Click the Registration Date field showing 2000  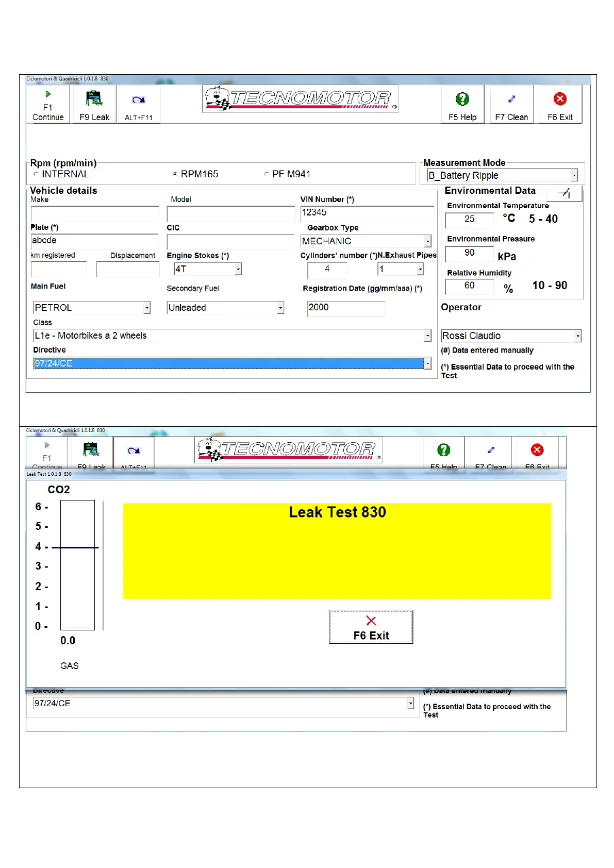pyautogui.click(x=346, y=309)
